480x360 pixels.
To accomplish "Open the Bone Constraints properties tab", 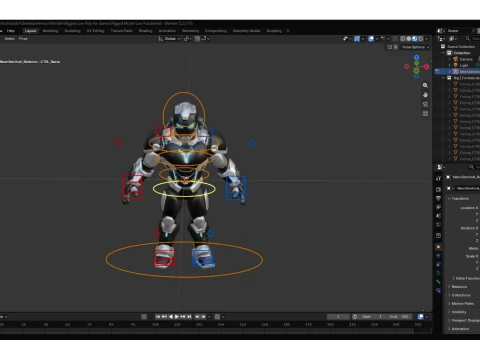I will 438,290.
